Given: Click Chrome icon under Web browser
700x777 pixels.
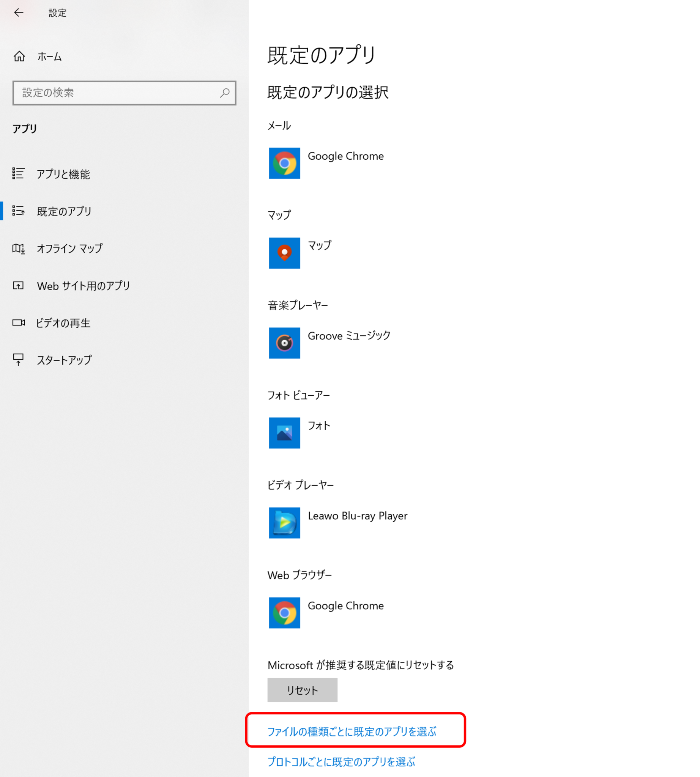Looking at the screenshot, I should pos(284,613).
